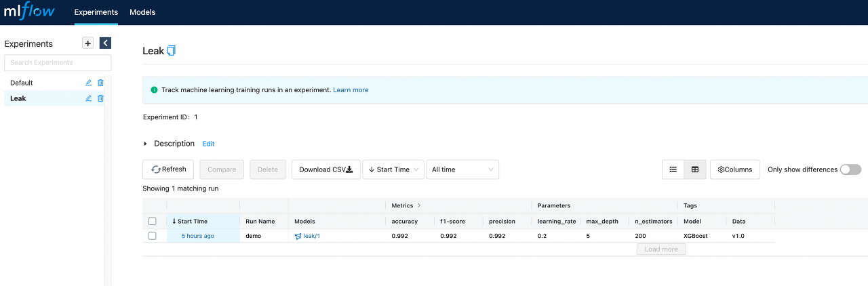The image size is (868, 286).
Task: Click the precision column header
Action: (502, 221)
